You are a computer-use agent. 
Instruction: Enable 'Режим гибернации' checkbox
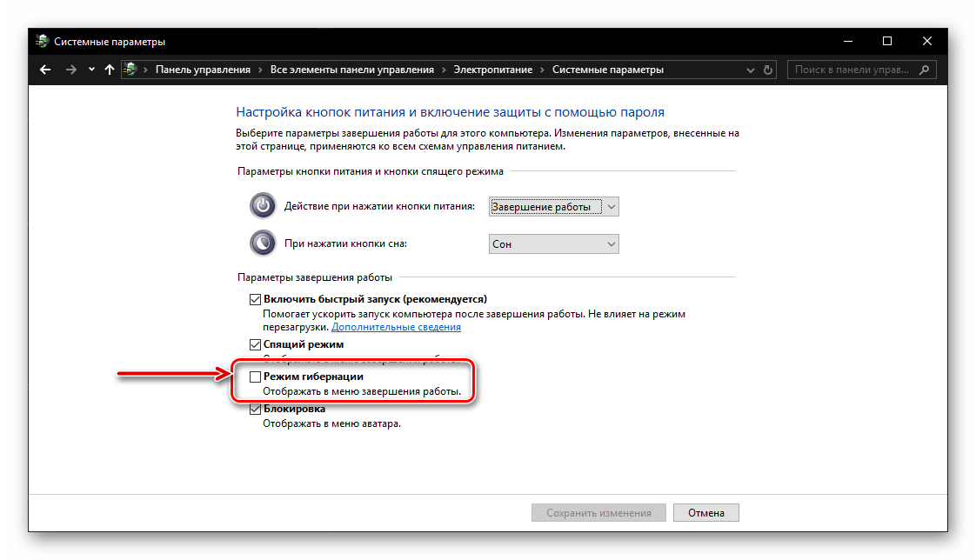coord(255,377)
